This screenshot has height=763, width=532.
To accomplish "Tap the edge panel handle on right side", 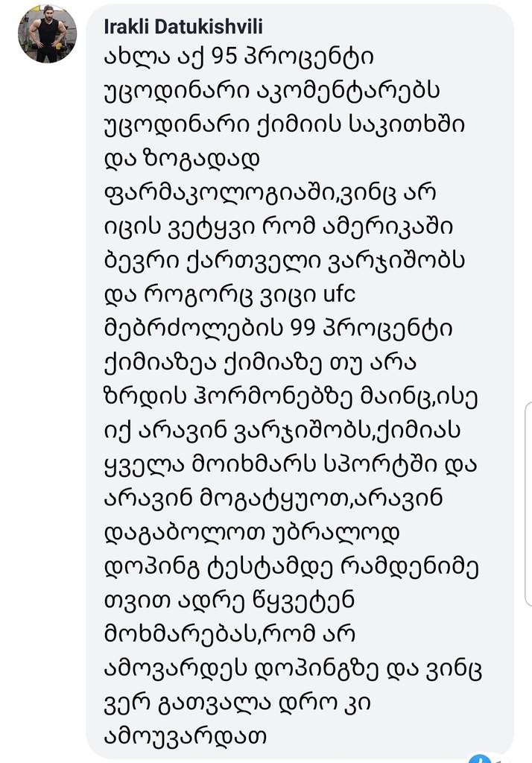I will point(528,504).
